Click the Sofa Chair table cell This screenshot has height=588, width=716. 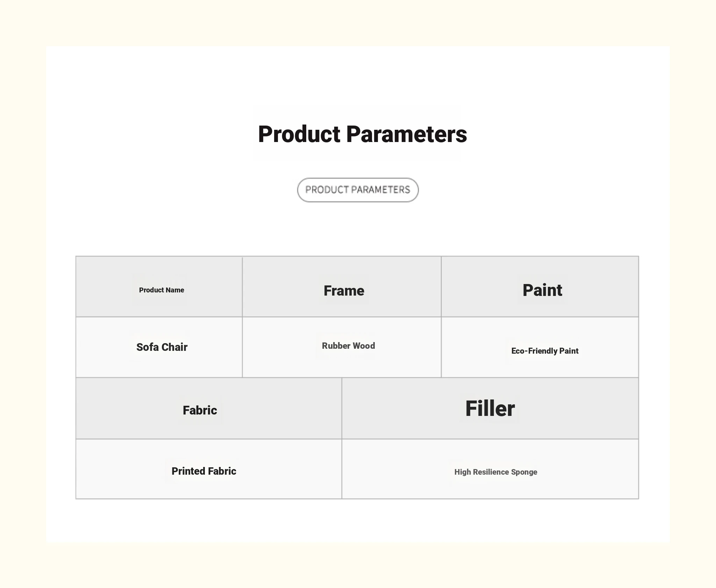pos(162,347)
